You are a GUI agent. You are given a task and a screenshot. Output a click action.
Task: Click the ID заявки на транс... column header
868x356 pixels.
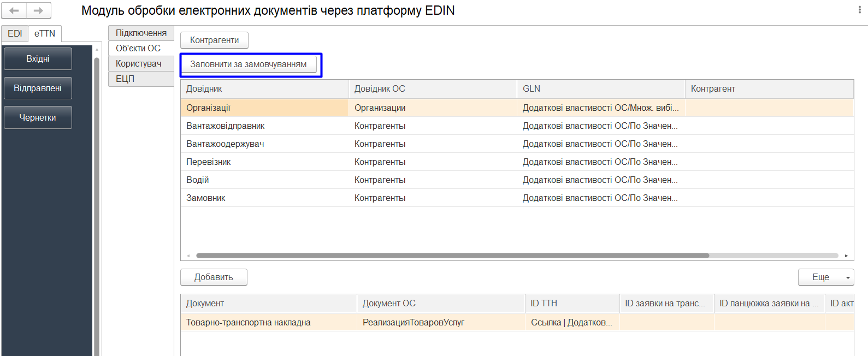(667, 303)
